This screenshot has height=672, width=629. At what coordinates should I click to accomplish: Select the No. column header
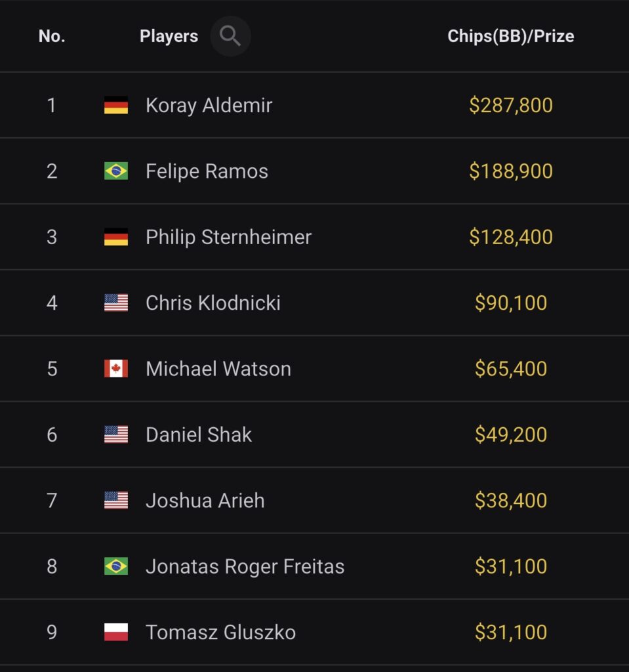point(52,36)
